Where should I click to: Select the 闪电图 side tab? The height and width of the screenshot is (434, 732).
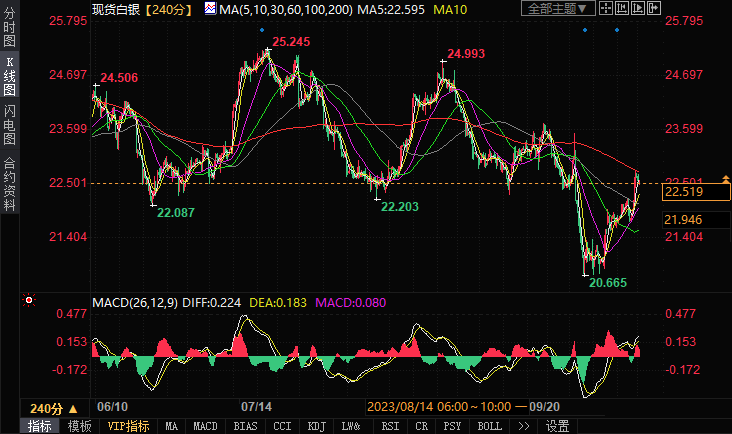9,125
